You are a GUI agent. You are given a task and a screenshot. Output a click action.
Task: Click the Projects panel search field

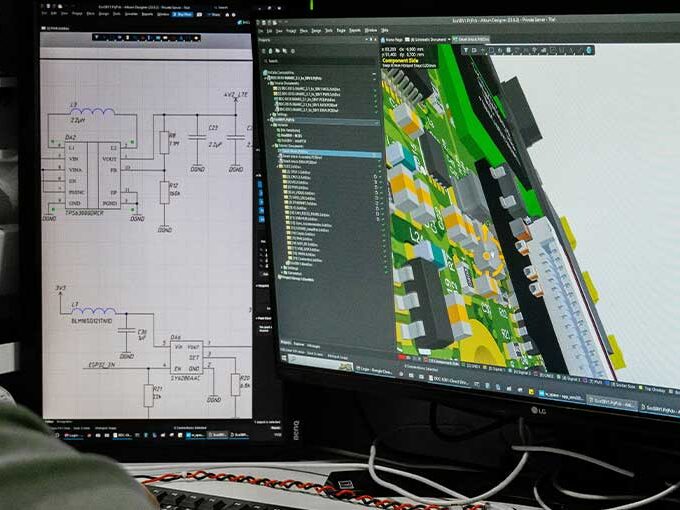point(320,61)
